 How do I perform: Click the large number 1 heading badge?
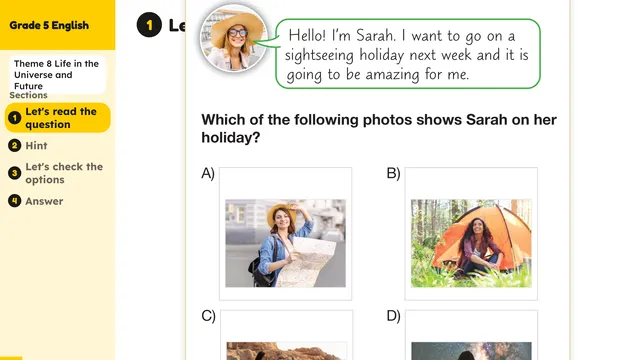[x=149, y=25]
